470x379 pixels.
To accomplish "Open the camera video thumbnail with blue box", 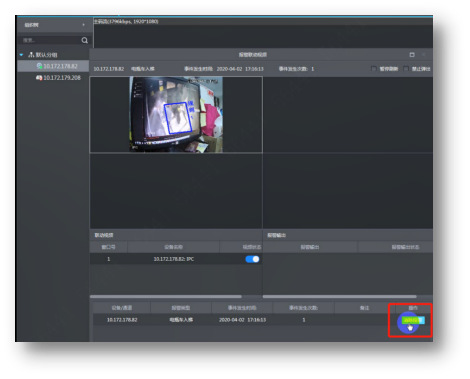I will click(x=176, y=115).
